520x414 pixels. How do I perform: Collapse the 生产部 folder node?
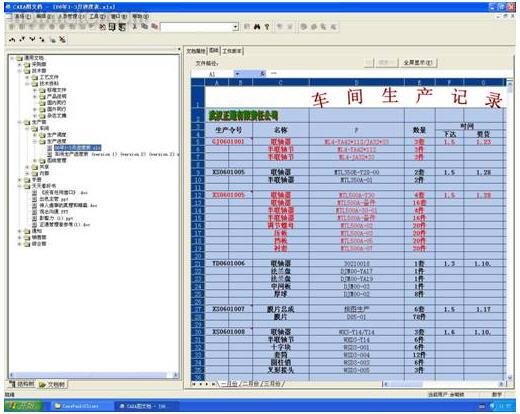click(20, 122)
